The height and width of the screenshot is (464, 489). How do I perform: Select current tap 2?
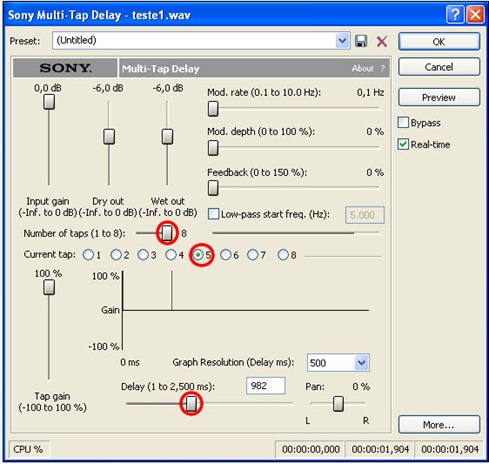click(x=116, y=255)
